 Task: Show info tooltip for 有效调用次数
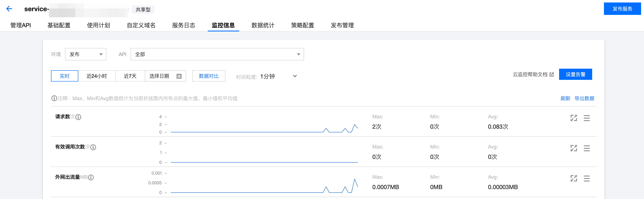[x=93, y=147]
